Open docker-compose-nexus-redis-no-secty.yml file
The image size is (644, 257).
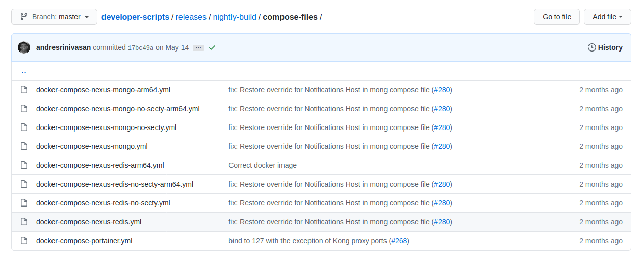[103, 203]
